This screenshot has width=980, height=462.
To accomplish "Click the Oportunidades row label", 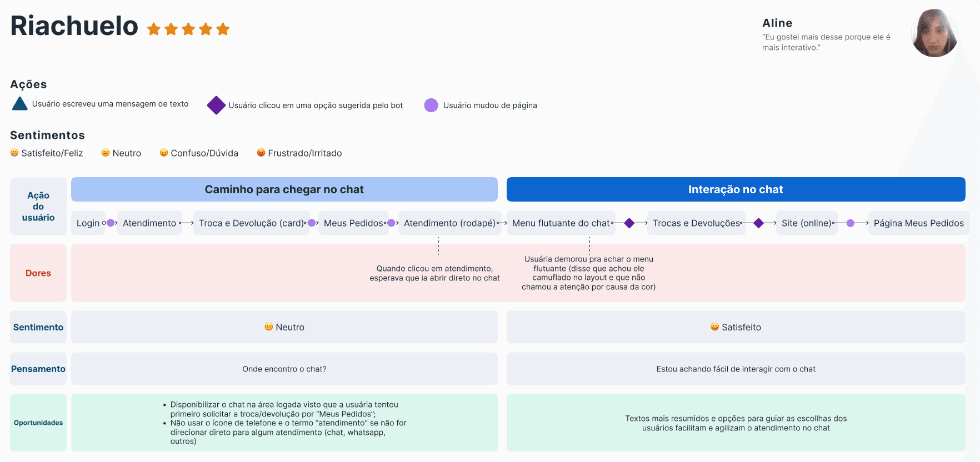I will [x=38, y=423].
